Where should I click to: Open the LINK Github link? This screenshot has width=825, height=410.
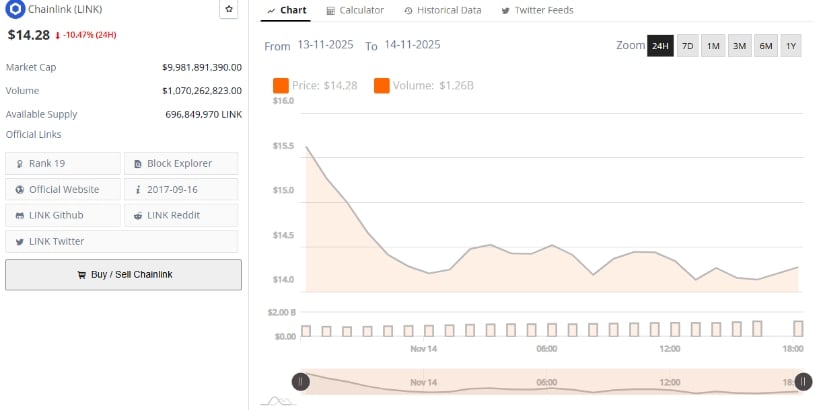(x=63, y=215)
